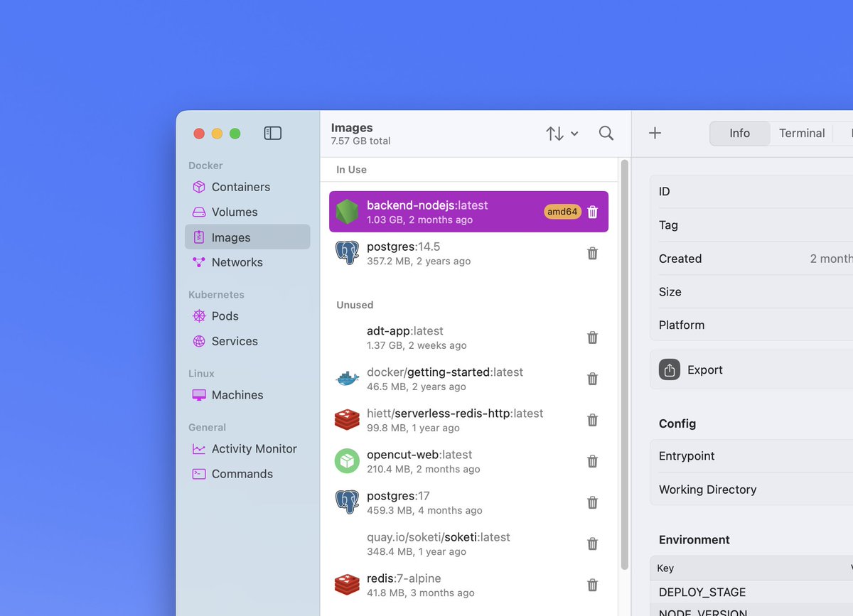The height and width of the screenshot is (616, 853).
Task: Delete the postgres:17 image
Action: (x=593, y=502)
